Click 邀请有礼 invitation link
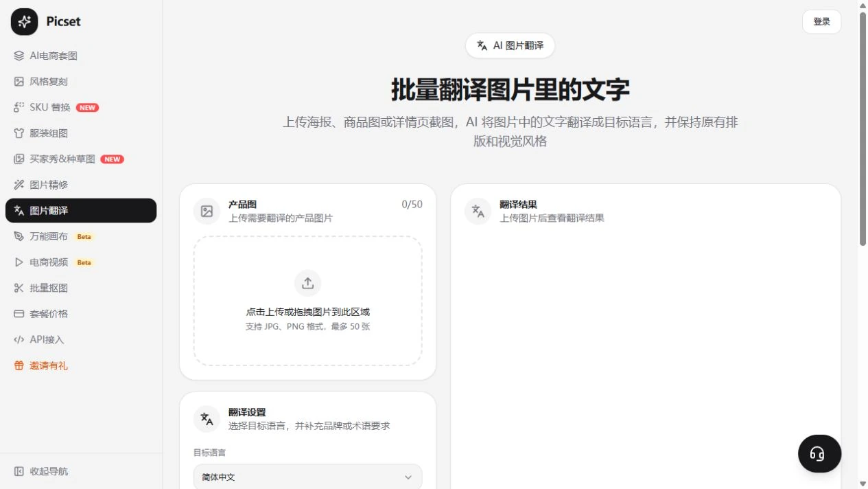This screenshot has height=489, width=868. coord(81,365)
